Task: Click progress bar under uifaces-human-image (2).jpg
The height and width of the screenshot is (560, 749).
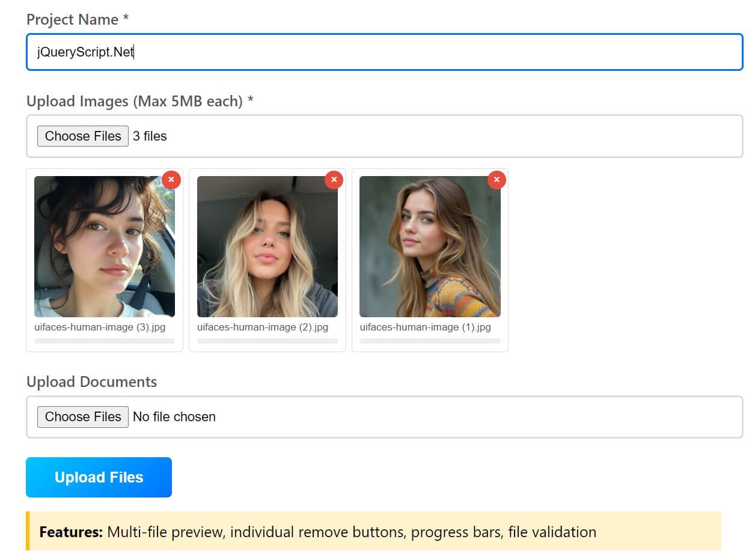Action: [267, 341]
